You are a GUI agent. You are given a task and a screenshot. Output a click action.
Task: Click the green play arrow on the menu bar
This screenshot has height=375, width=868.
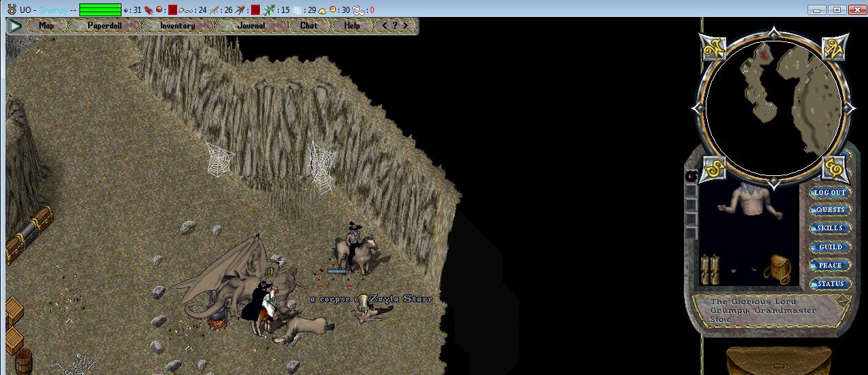(14, 26)
